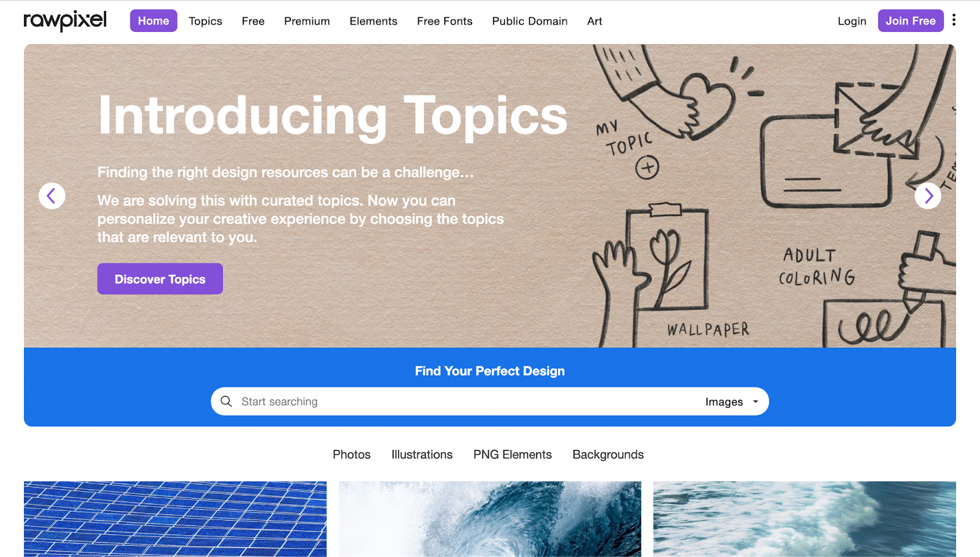Click the magnifying glass search icon
Viewport: 980px width, 557px height.
(x=226, y=402)
